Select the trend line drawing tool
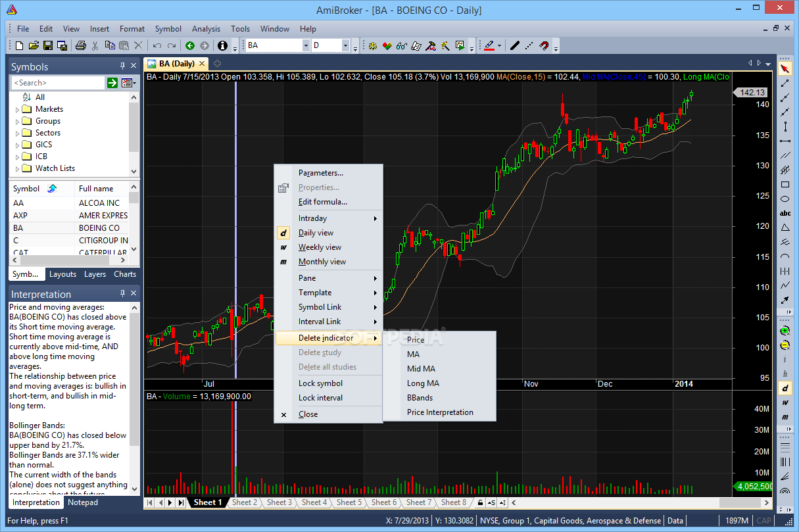 [x=785, y=83]
